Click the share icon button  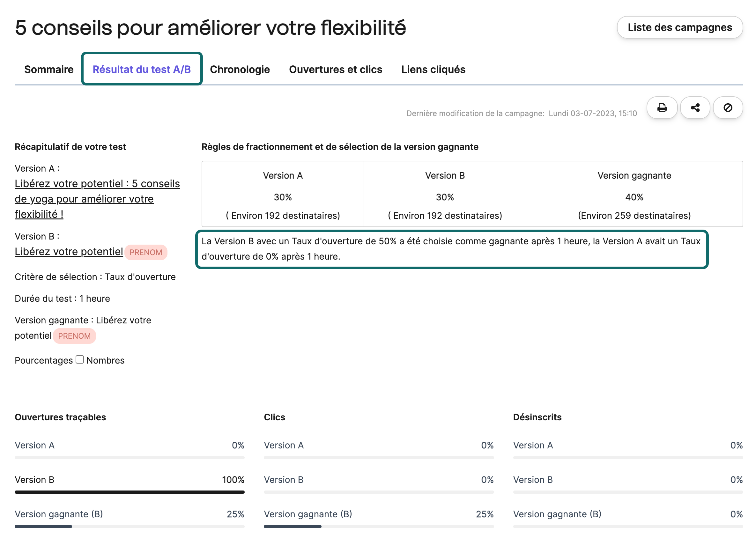[x=695, y=108]
